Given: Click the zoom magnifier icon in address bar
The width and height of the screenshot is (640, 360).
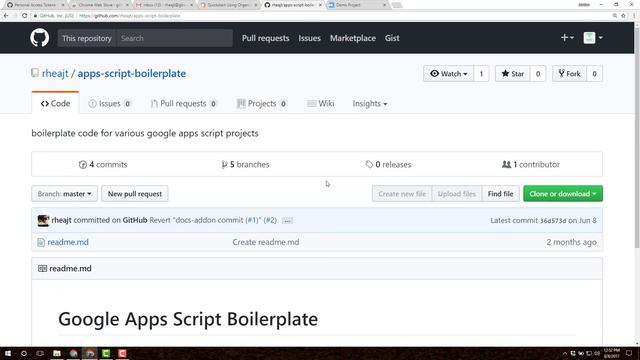Looking at the screenshot, I should (615, 16).
